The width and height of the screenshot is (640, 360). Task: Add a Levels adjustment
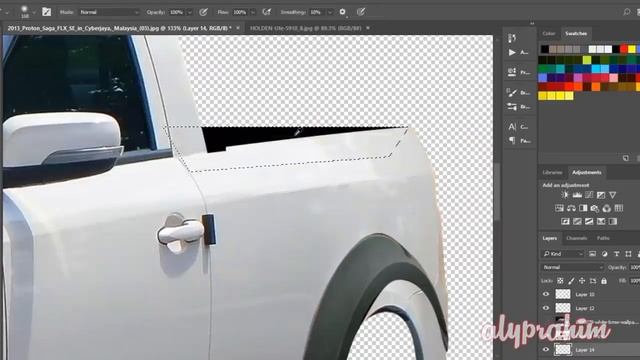click(577, 195)
